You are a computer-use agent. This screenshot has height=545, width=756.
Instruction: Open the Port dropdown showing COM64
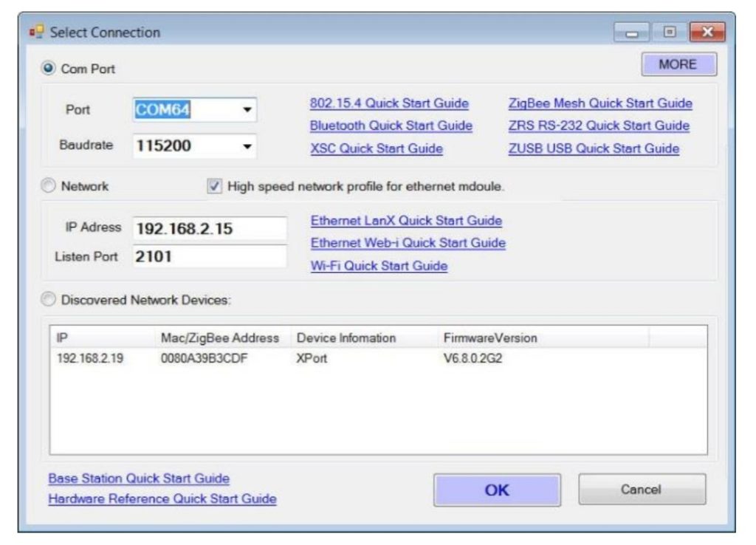click(245, 109)
